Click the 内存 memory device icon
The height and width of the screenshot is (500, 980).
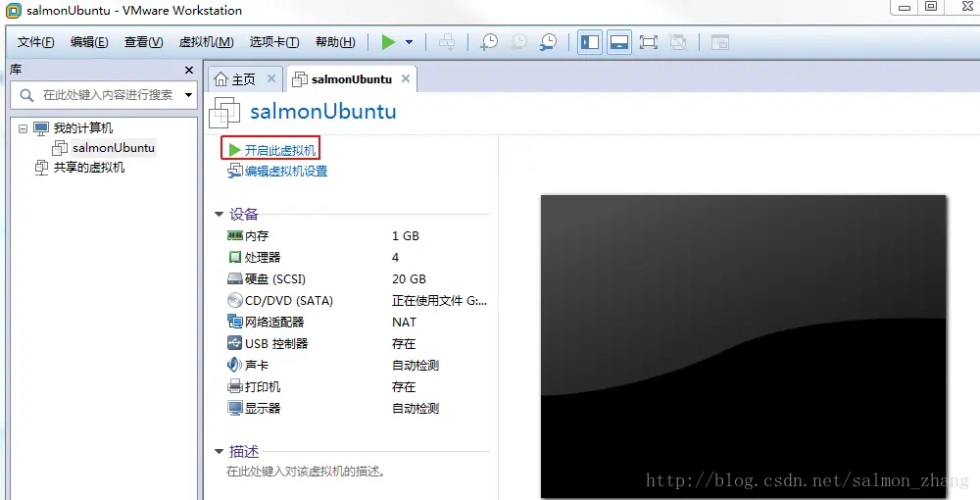point(235,235)
